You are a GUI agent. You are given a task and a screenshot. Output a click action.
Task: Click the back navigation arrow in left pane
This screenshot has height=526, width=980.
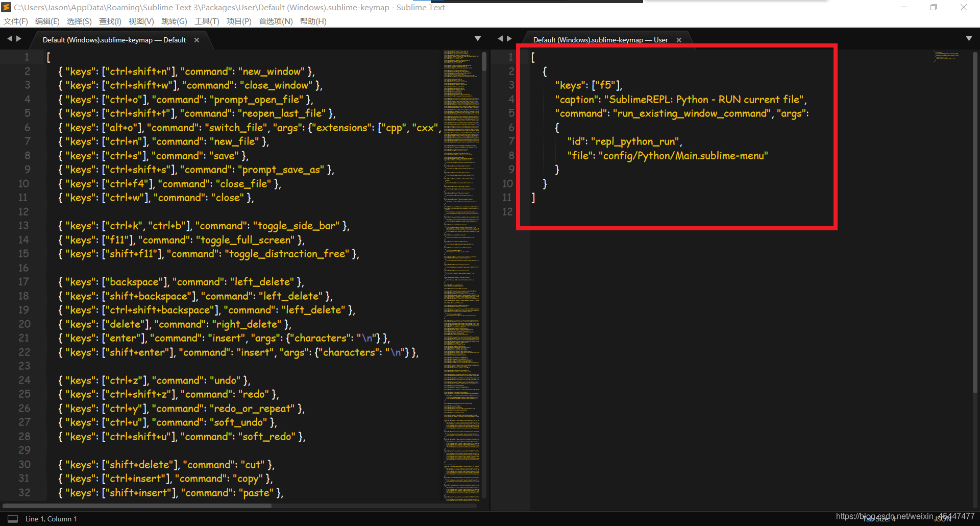click(10, 38)
